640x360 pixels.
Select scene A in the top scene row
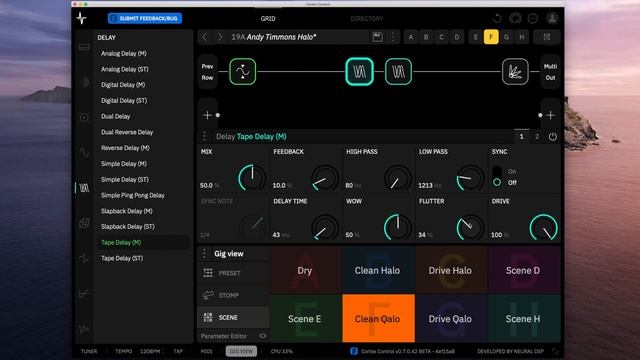411,37
